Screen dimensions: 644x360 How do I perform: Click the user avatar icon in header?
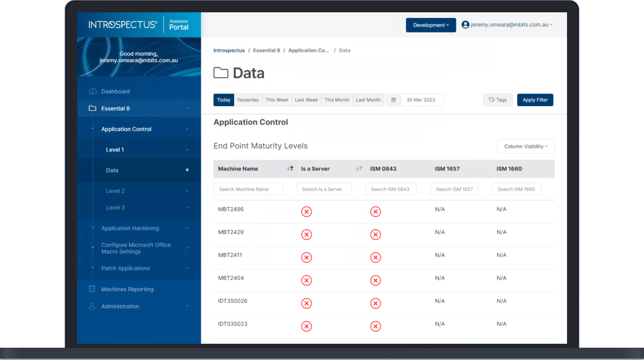(x=465, y=25)
